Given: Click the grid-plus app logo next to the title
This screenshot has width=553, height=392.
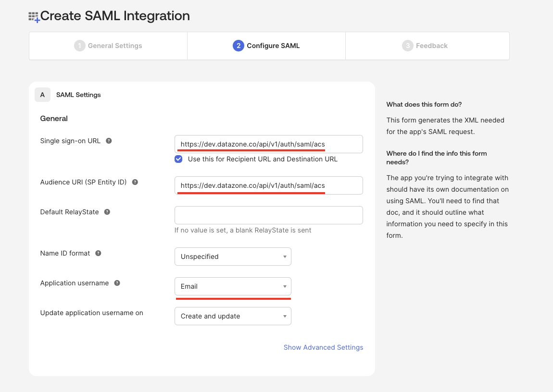Looking at the screenshot, I should tap(33, 16).
